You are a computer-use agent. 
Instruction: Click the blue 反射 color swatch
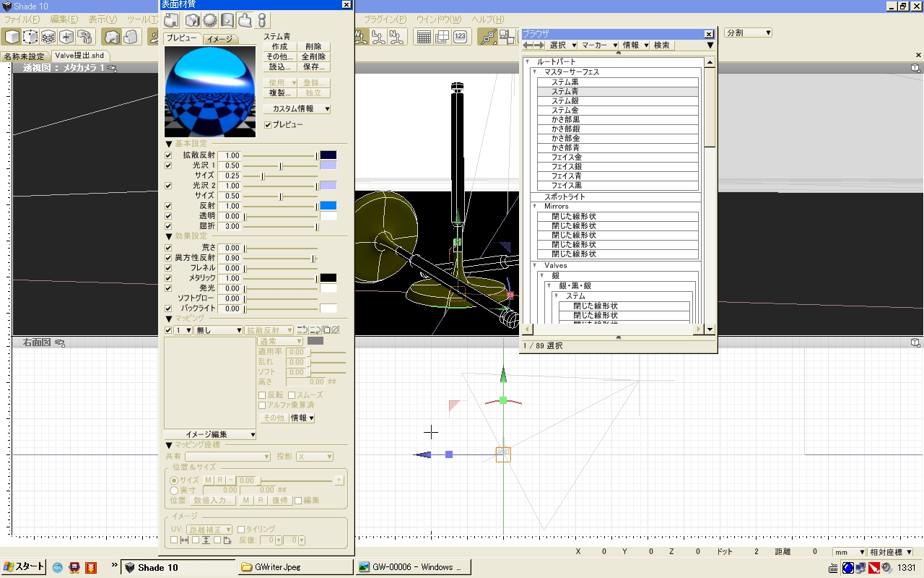(328, 206)
